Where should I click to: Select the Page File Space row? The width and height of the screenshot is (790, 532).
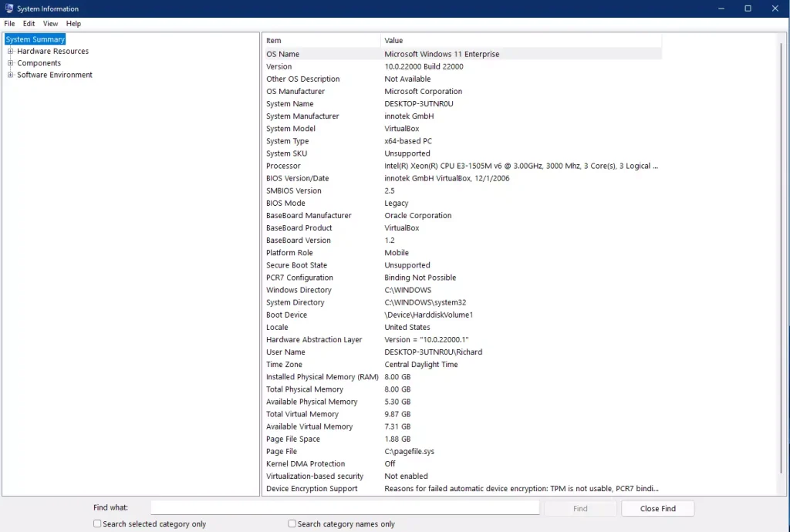pyautogui.click(x=463, y=439)
